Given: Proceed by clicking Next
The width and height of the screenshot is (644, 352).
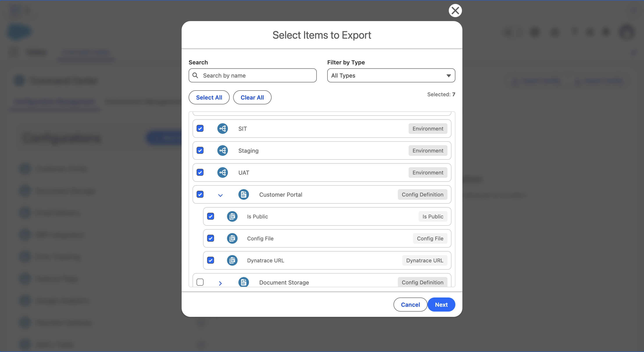Looking at the screenshot, I should pyautogui.click(x=441, y=305).
